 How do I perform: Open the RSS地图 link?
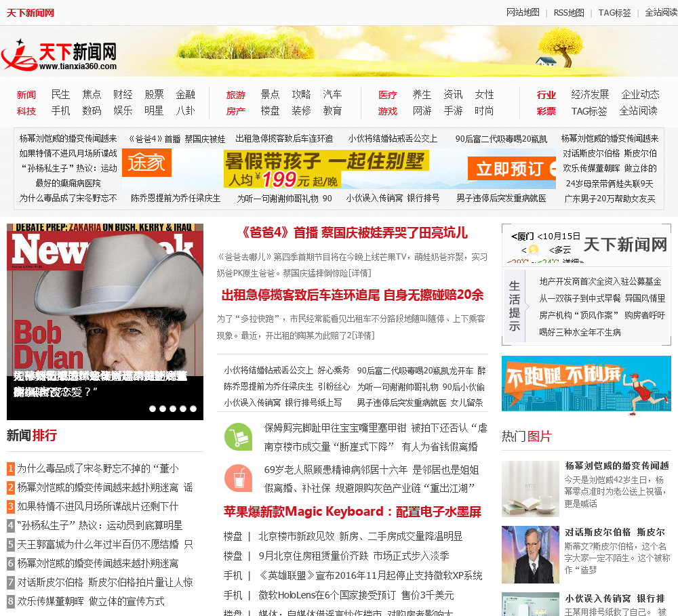(569, 12)
